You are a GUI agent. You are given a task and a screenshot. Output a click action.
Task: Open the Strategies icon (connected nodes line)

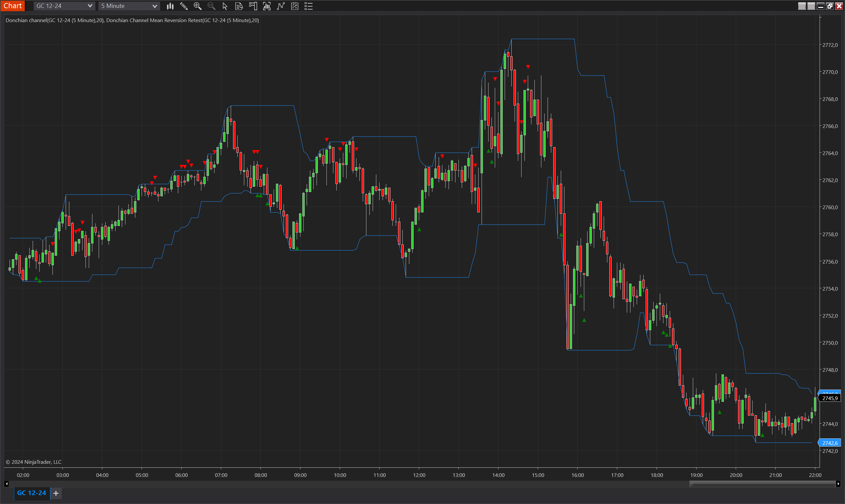(281, 6)
